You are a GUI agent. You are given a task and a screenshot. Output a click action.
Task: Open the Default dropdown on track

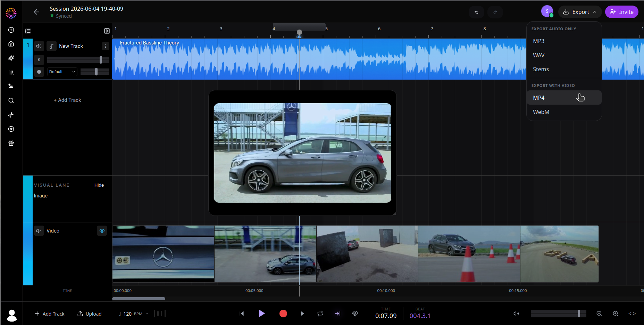(62, 72)
